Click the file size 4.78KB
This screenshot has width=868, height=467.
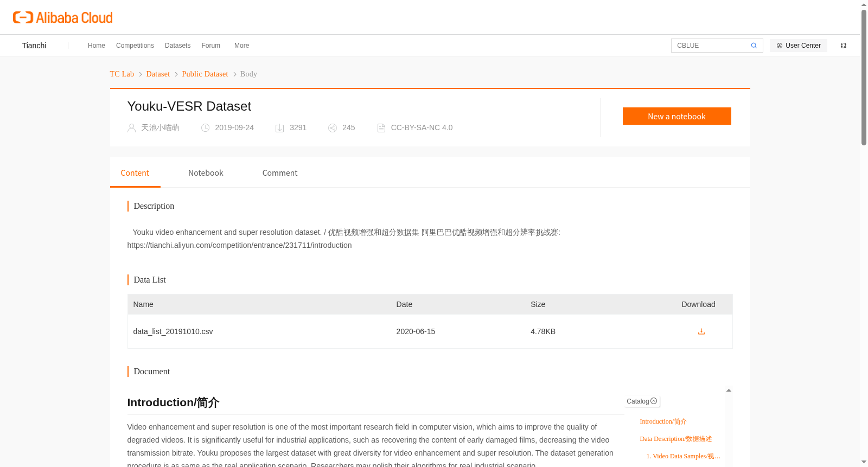[543, 331]
